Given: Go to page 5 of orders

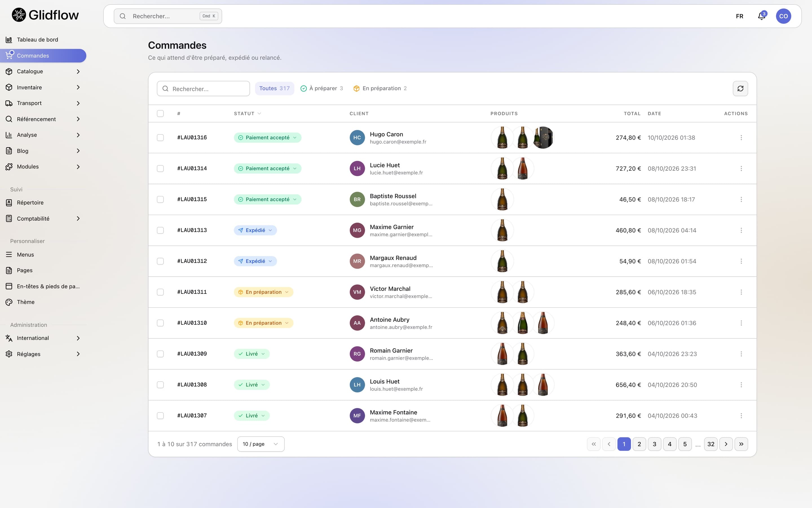Looking at the screenshot, I should (685, 444).
